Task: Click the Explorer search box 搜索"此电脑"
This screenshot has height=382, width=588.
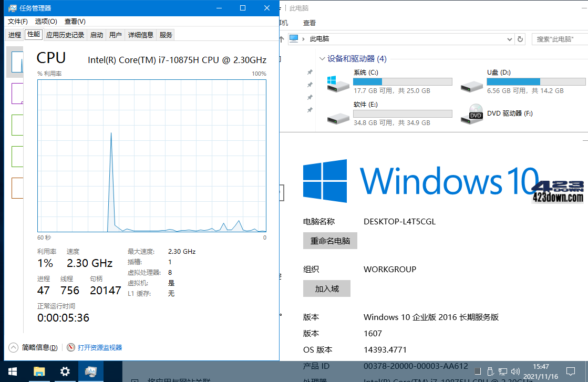Action: click(x=560, y=39)
